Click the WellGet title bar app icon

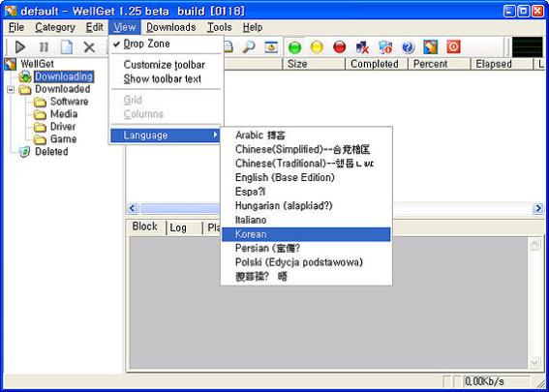(x=11, y=12)
